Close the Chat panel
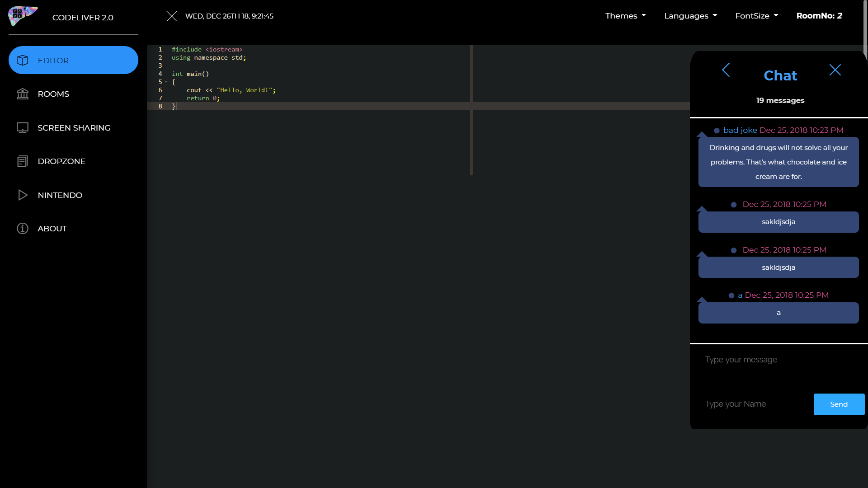868x488 pixels. click(x=835, y=70)
